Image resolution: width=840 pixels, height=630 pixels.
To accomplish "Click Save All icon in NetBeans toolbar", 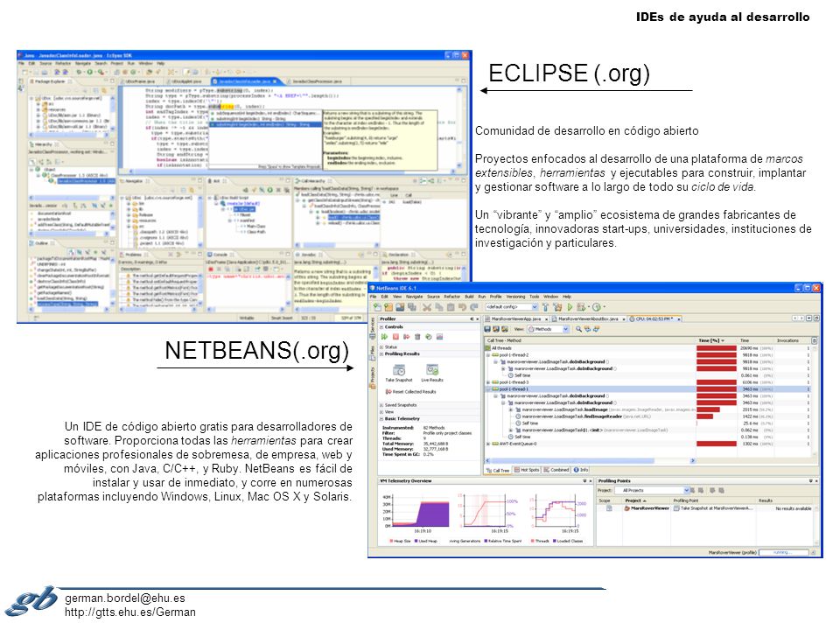I will [x=412, y=307].
